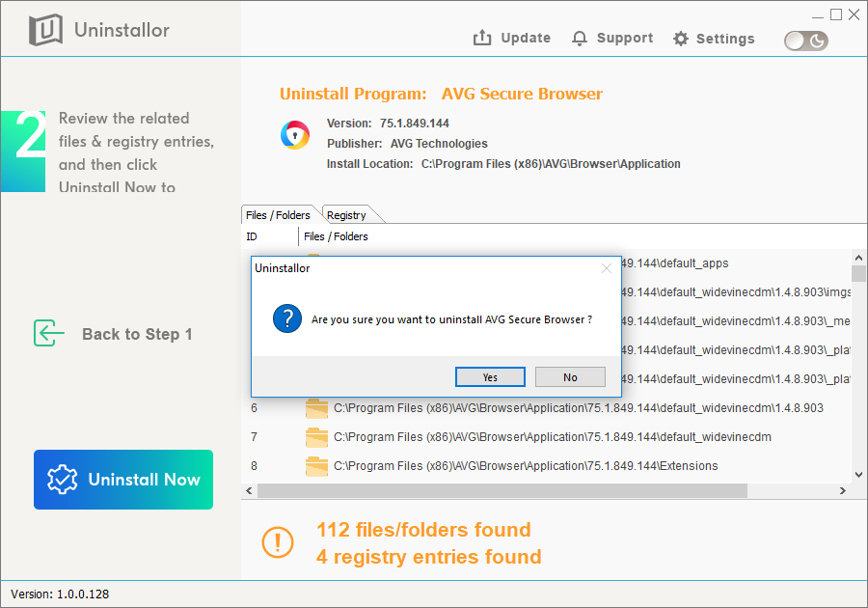
Task: Open the Support bell icon
Action: pos(580,39)
